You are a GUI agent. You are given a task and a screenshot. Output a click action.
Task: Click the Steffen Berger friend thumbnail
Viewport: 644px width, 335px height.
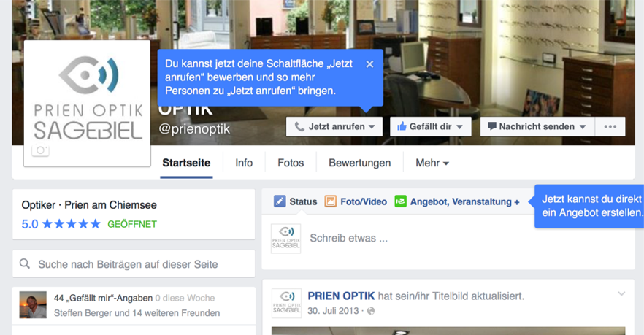[x=33, y=305]
